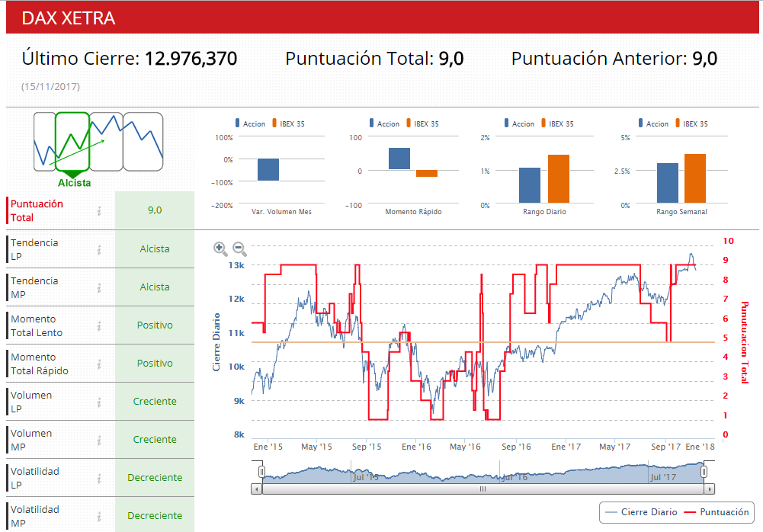This screenshot has width=763, height=532.
Task: Toggle Cierre Diario line in chart legend
Action: (641, 512)
